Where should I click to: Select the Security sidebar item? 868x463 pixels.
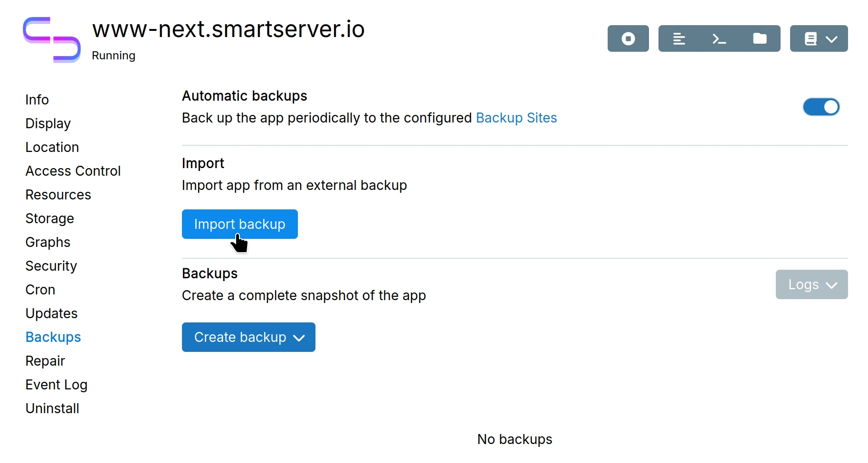51,266
